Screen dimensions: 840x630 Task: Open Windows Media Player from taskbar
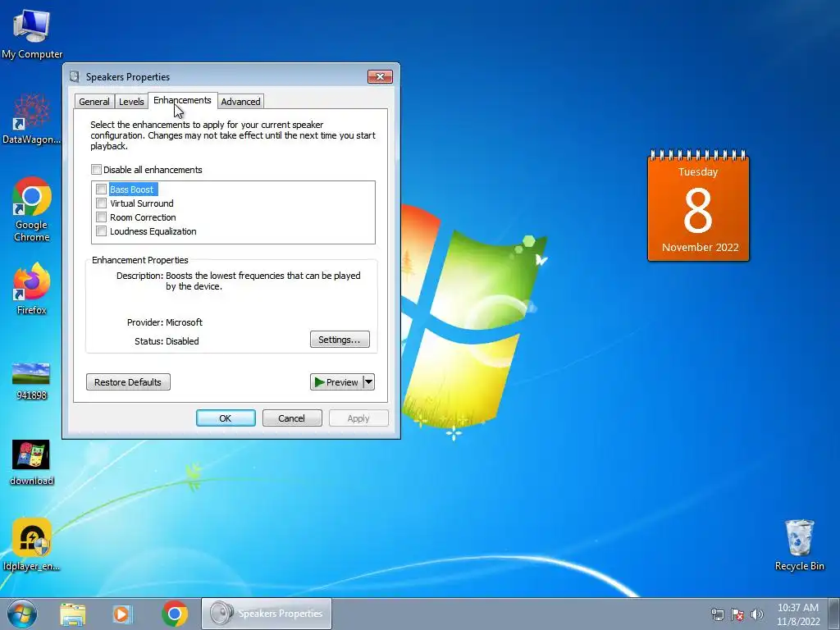(122, 614)
